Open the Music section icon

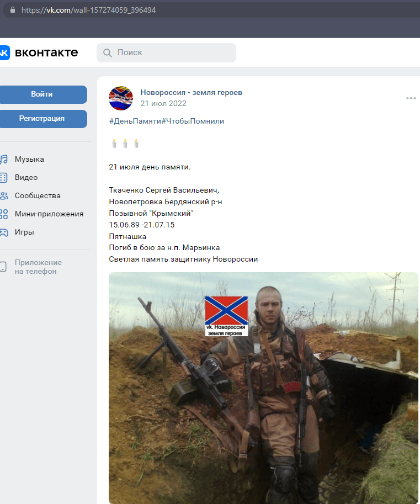pos(3,159)
